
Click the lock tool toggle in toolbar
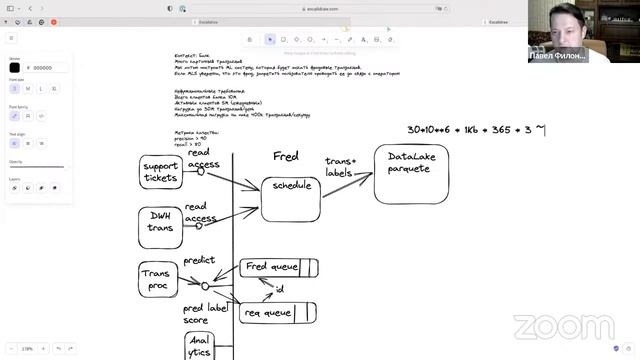(x=250, y=40)
